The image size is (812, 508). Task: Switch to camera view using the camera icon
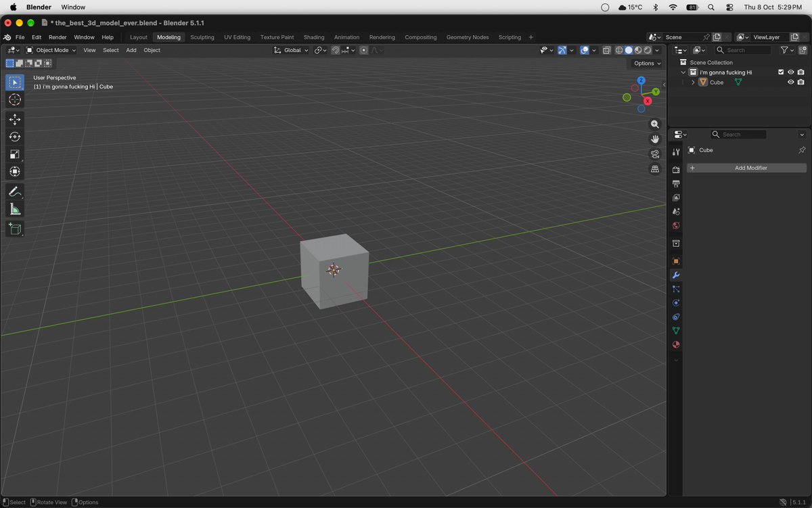(x=655, y=154)
